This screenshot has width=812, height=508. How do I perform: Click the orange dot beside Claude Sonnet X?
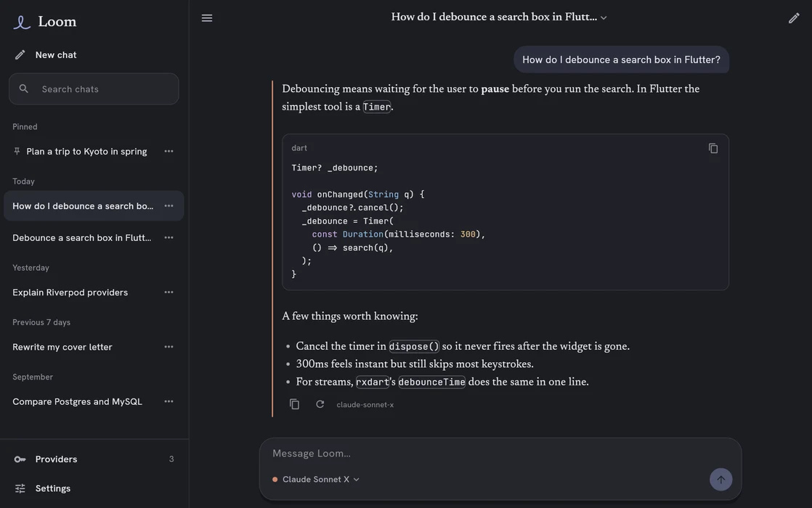pyautogui.click(x=275, y=480)
